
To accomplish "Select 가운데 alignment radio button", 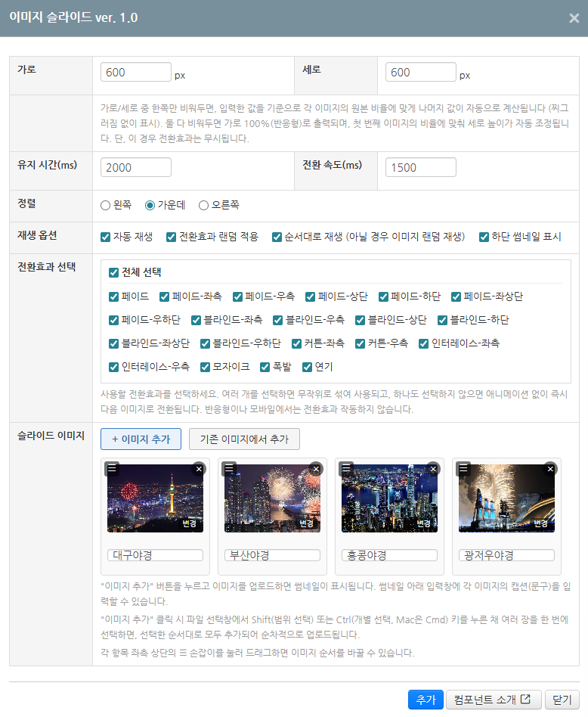I will (x=150, y=205).
